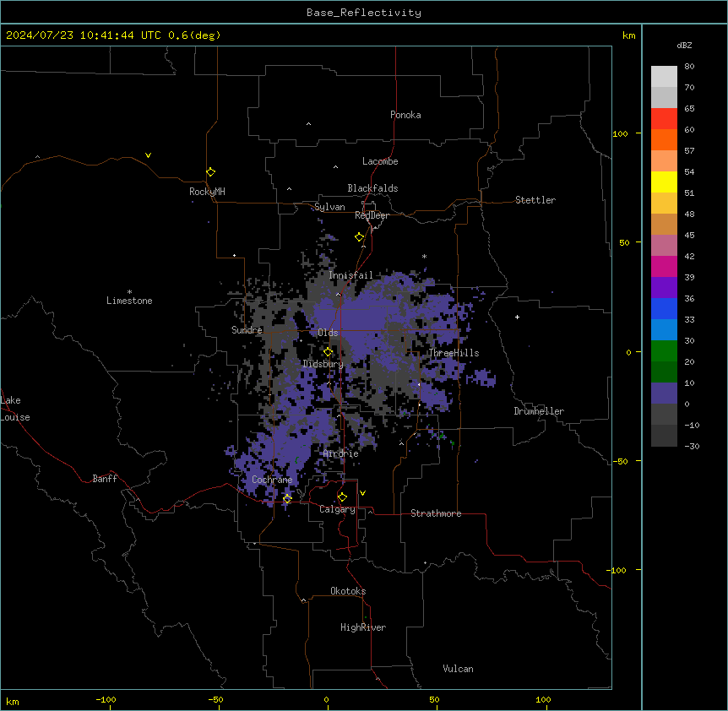The width and height of the screenshot is (728, 711).
Task: Select the dark gray -10 to -30 swatch
Action: point(664,436)
